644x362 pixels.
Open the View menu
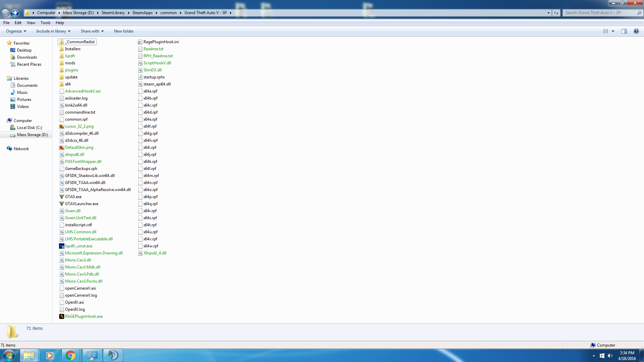(31, 23)
